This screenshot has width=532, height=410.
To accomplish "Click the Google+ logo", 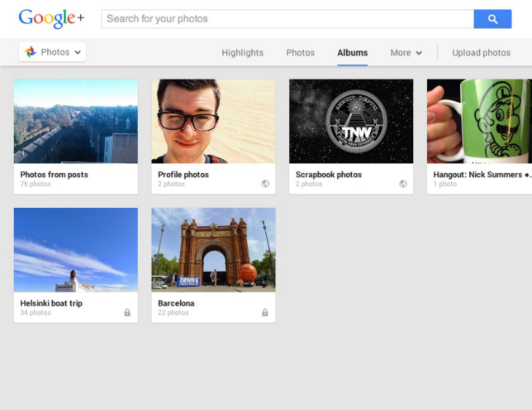I will [51, 18].
